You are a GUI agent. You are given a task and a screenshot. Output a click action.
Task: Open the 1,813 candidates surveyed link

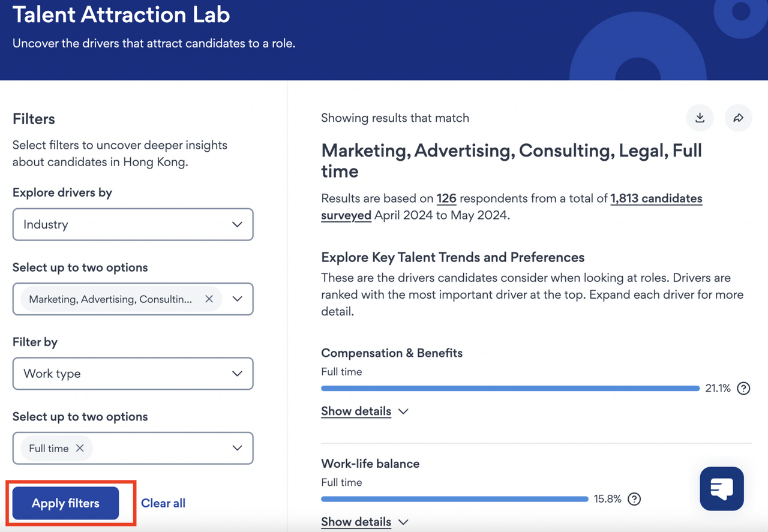(656, 199)
